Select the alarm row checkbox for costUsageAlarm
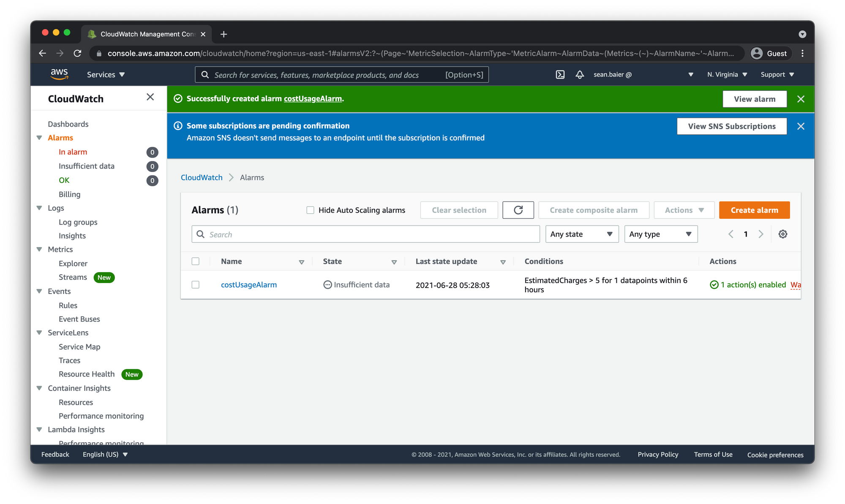The height and width of the screenshot is (504, 845). [196, 284]
